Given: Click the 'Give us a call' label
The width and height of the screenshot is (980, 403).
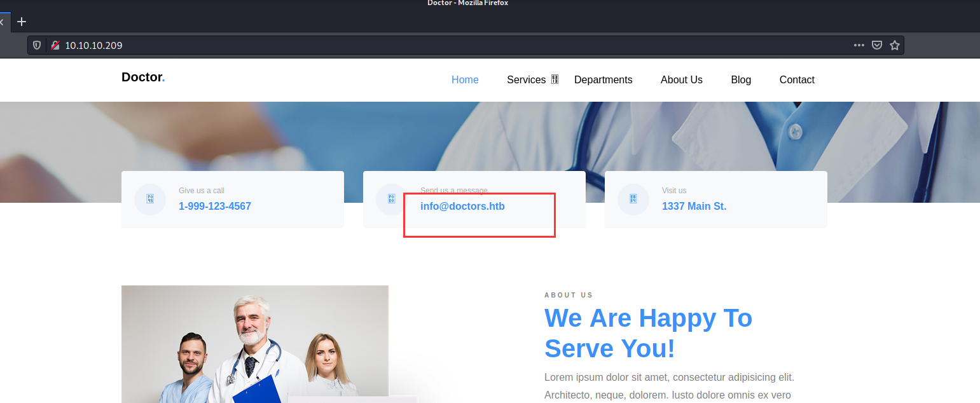Looking at the screenshot, I should [x=202, y=191].
